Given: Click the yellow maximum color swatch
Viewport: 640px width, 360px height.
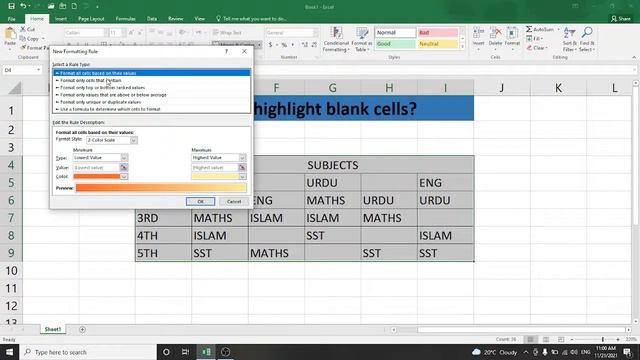Looking at the screenshot, I should tap(215, 176).
